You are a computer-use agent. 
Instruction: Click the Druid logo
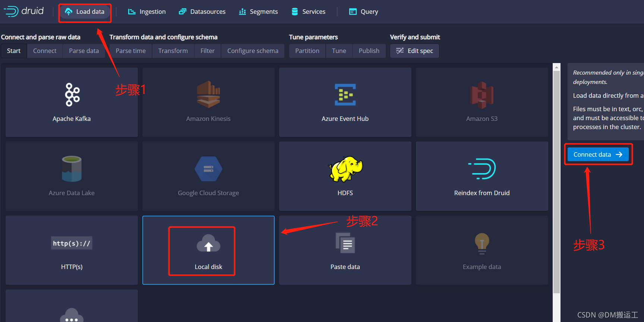pyautogui.click(x=24, y=11)
